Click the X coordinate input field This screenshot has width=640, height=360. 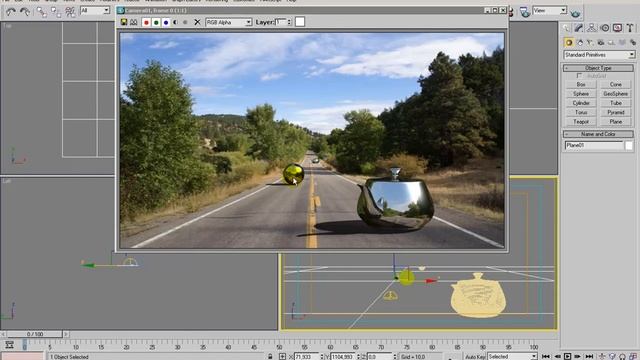[306, 357]
